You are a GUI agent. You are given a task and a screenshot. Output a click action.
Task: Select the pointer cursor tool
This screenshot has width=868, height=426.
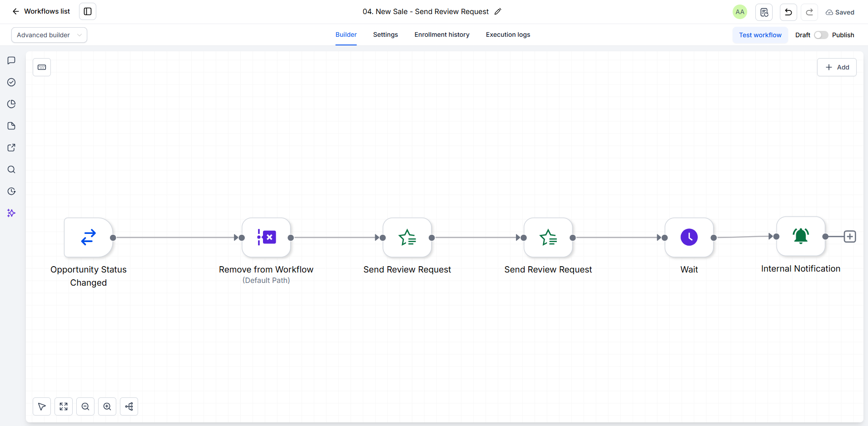pos(42,406)
